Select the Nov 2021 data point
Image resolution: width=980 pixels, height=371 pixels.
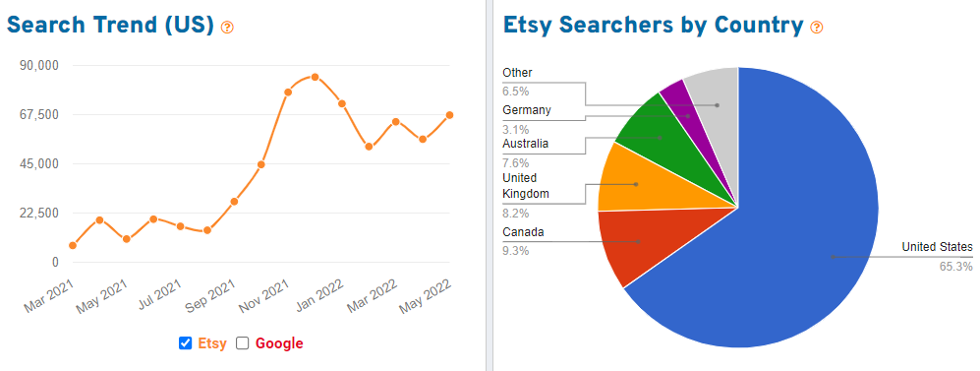click(288, 92)
